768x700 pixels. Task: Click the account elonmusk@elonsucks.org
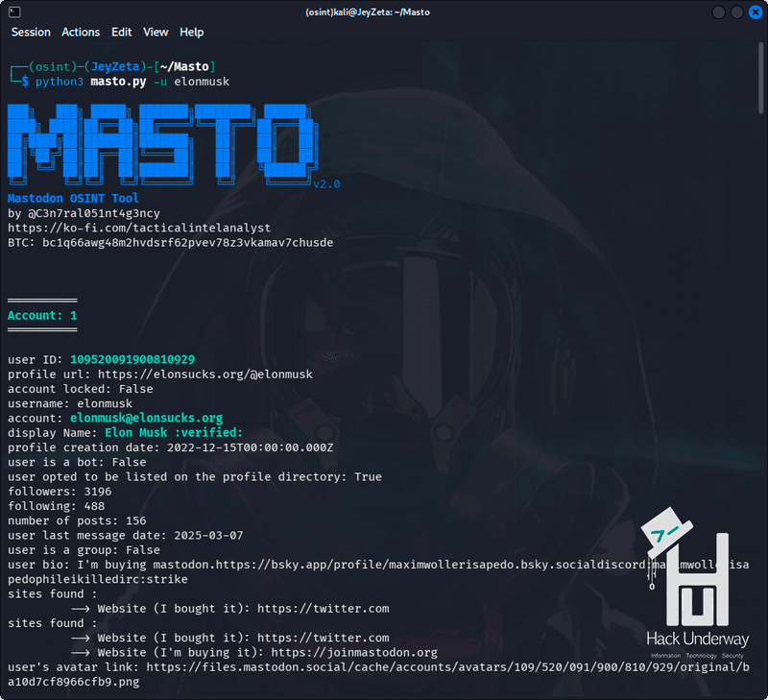tap(147, 418)
